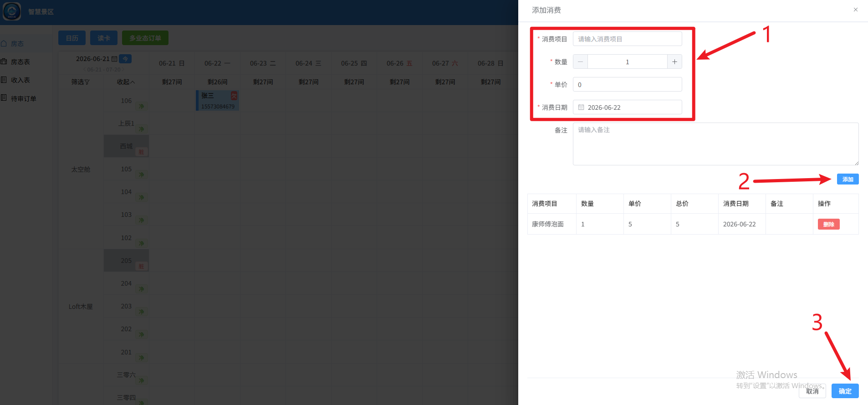Click the 备注 textarea
This screenshot has width=868, height=405.
[x=715, y=144]
